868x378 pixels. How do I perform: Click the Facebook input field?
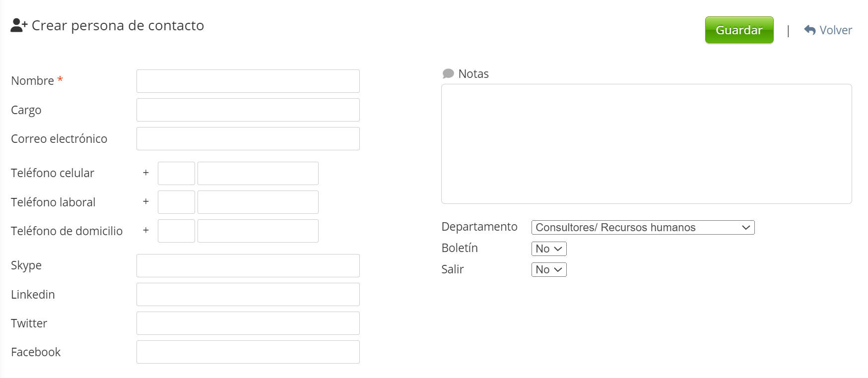pyautogui.click(x=248, y=352)
